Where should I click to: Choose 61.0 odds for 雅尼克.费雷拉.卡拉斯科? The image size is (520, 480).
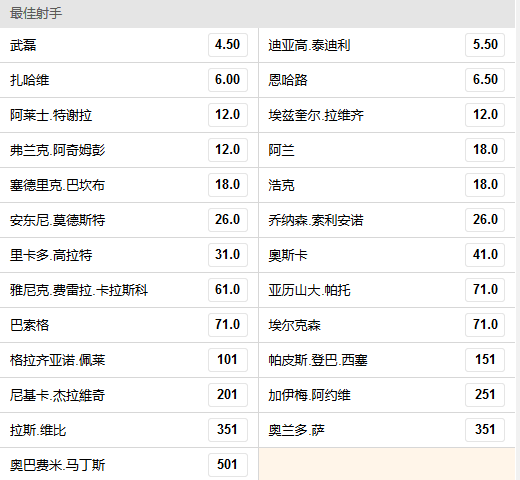(x=228, y=290)
